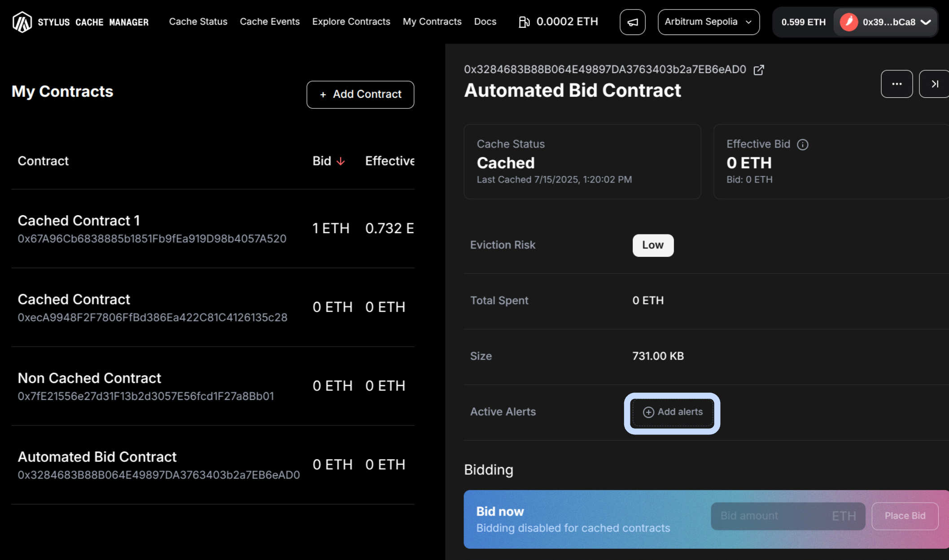This screenshot has width=949, height=560.
Task: Click address 0x67A96Cb6838885b1851Fb9fEa919D98b4057A520
Action: click(x=152, y=239)
